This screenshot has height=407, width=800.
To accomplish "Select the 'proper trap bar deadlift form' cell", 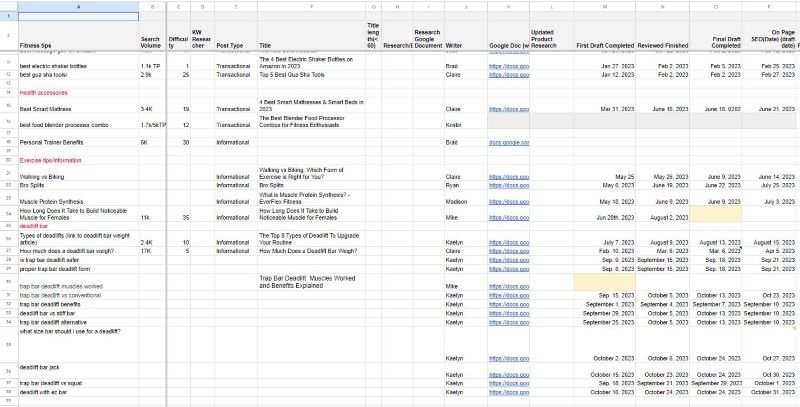I will point(79,269).
